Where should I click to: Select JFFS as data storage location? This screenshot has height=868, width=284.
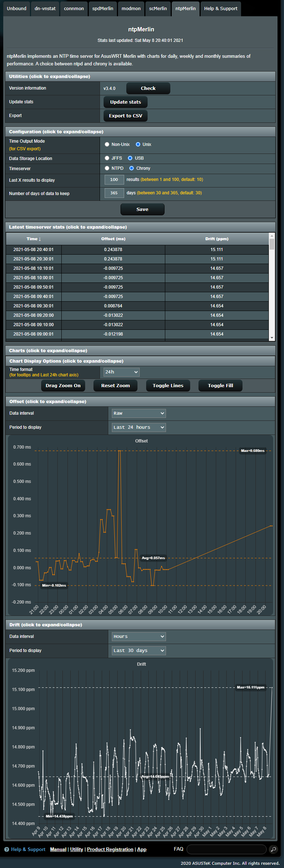tap(107, 158)
